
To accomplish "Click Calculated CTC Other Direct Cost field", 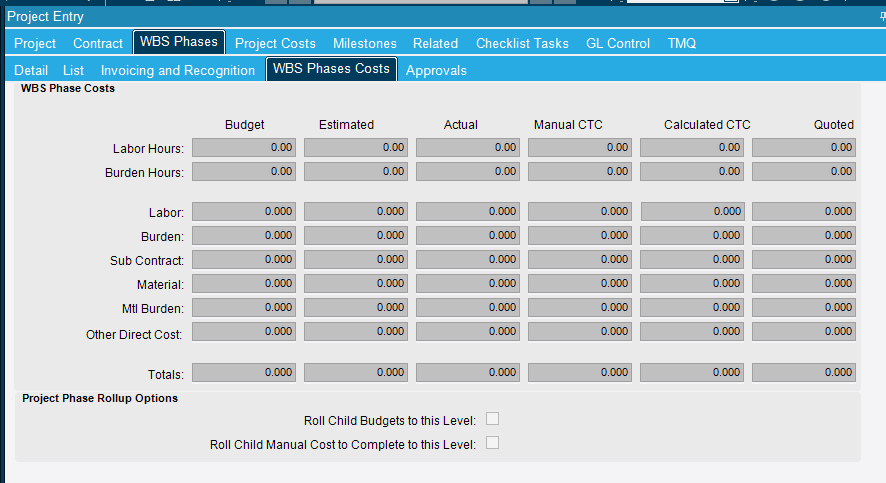I will pos(692,332).
